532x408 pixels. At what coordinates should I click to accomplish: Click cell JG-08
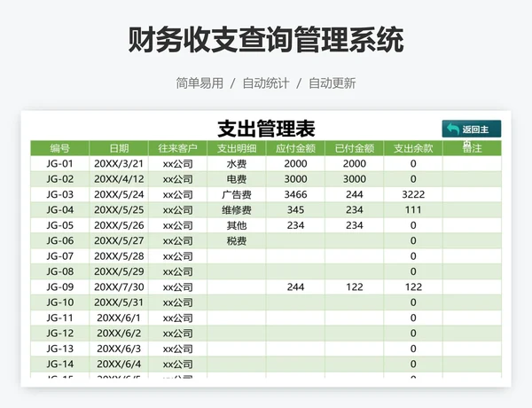pyautogui.click(x=59, y=271)
